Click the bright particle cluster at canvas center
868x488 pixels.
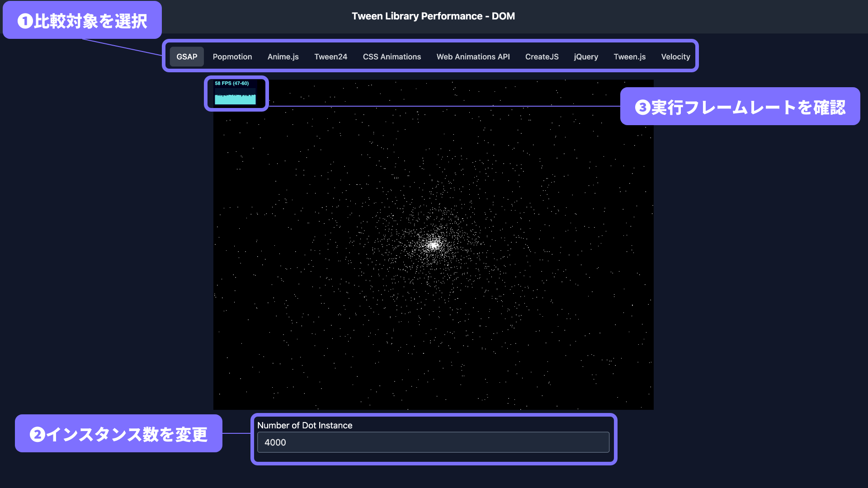click(x=434, y=244)
